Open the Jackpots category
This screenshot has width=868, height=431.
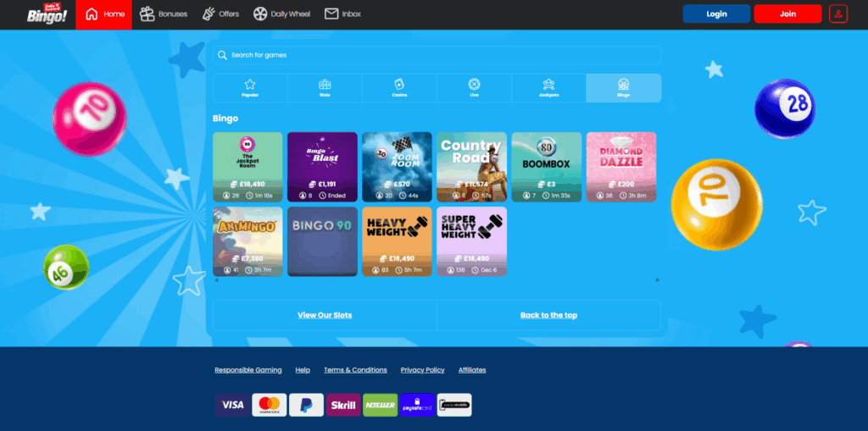click(x=548, y=87)
